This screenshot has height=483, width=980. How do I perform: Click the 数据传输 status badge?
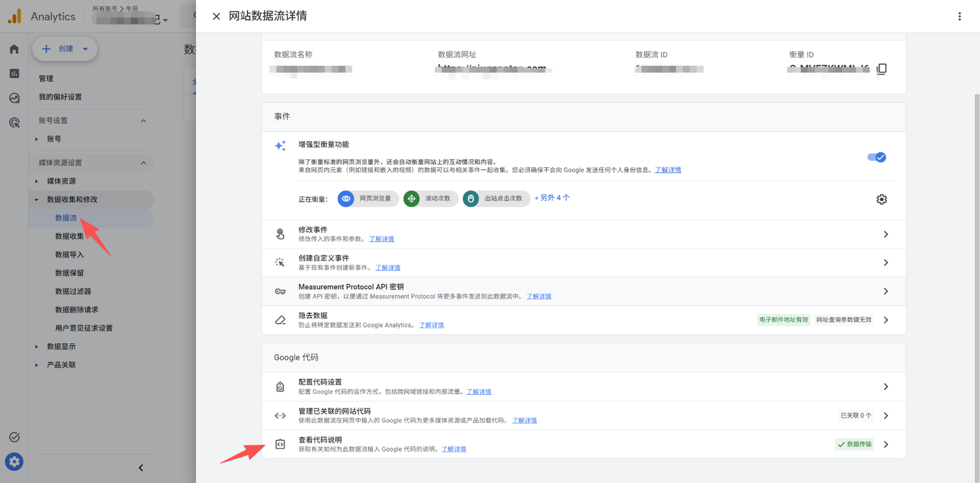coord(854,444)
